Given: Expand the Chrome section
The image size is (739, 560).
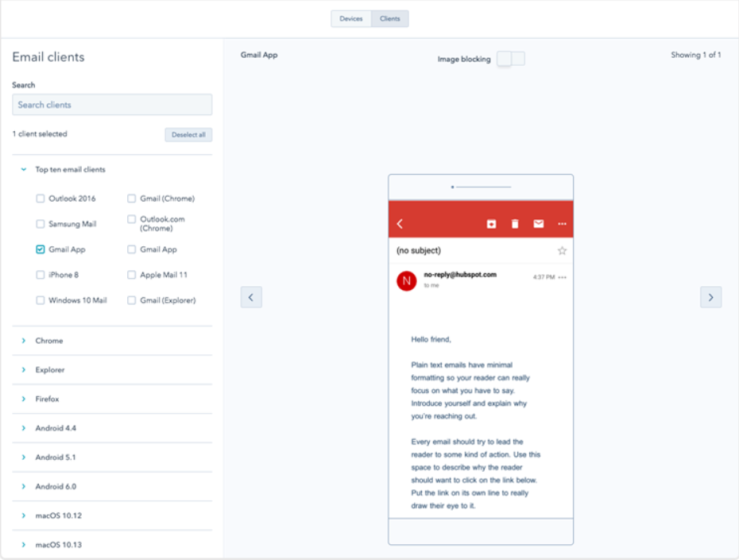Looking at the screenshot, I should tap(24, 341).
